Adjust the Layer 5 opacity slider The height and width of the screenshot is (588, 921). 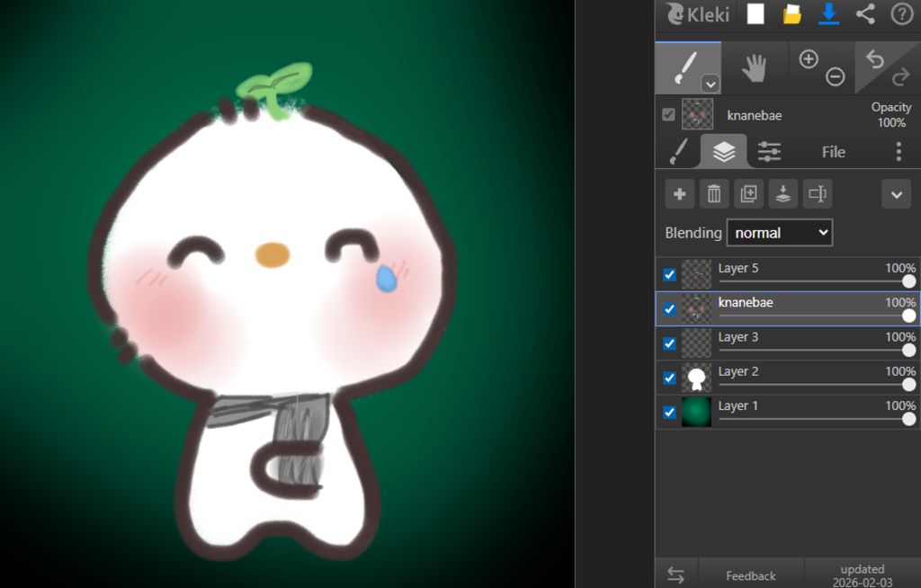tap(817, 282)
